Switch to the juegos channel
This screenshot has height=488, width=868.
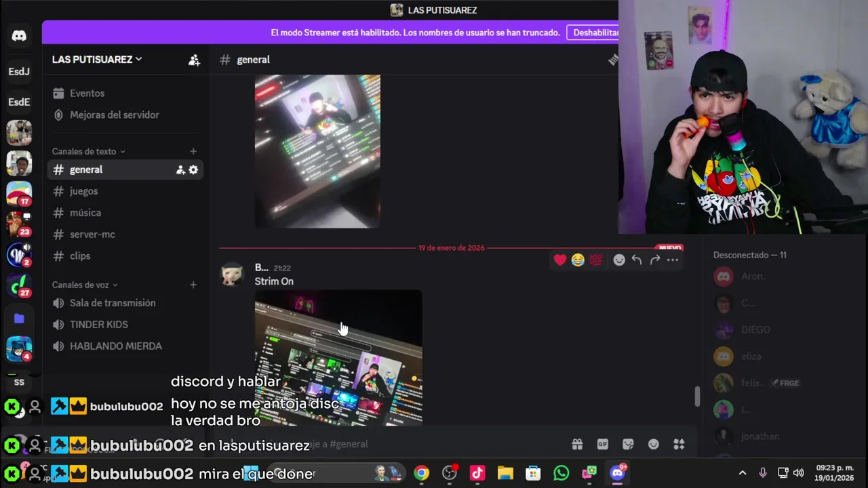coord(125,191)
